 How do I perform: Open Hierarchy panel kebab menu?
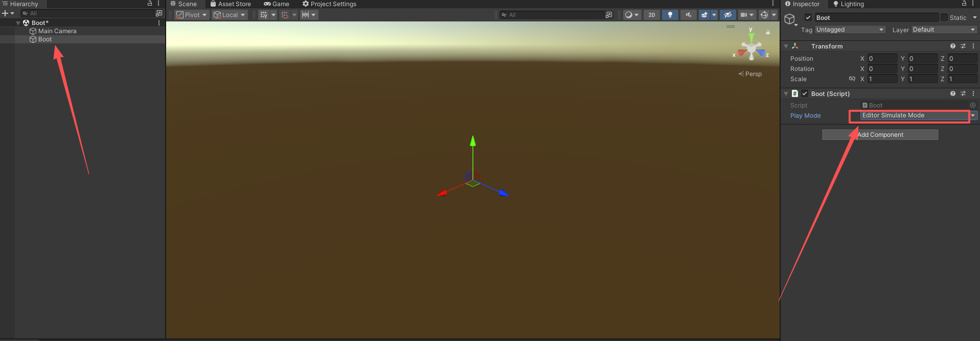158,4
